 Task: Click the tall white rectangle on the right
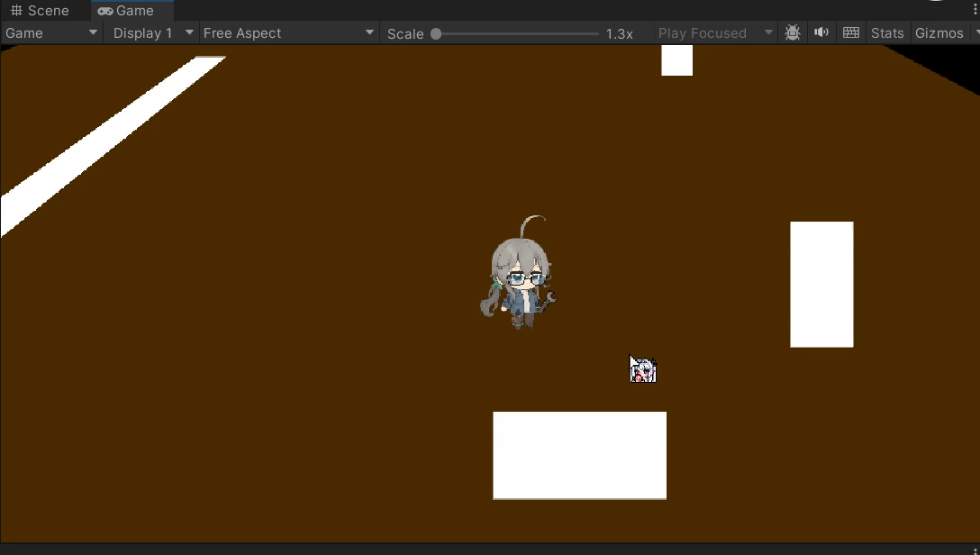[821, 284]
